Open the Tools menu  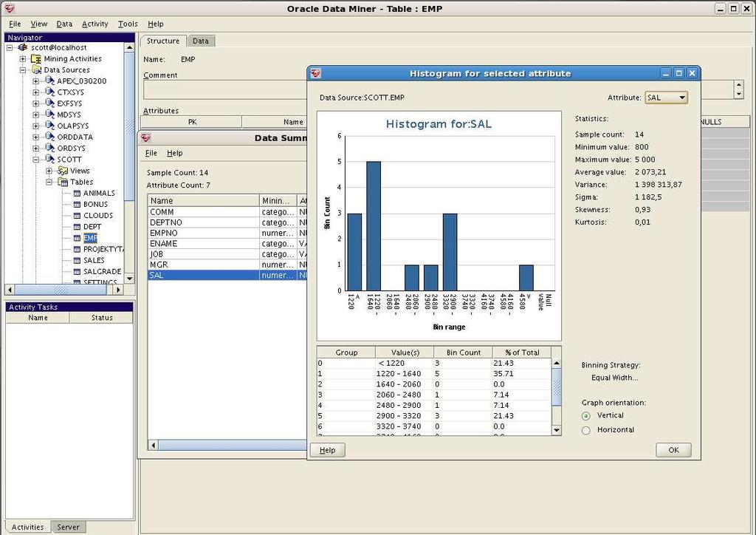click(128, 24)
